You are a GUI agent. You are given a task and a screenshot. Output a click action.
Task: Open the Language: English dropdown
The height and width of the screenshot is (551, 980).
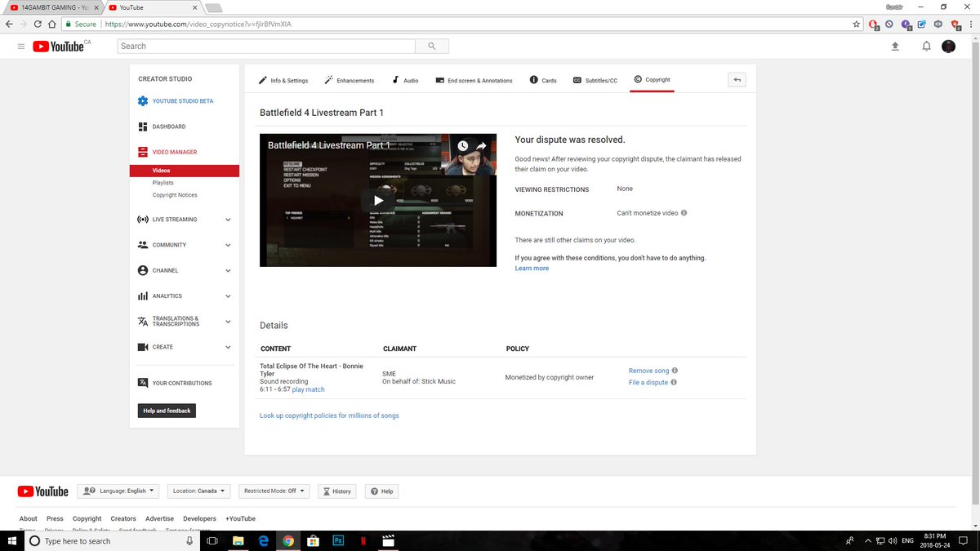118,491
